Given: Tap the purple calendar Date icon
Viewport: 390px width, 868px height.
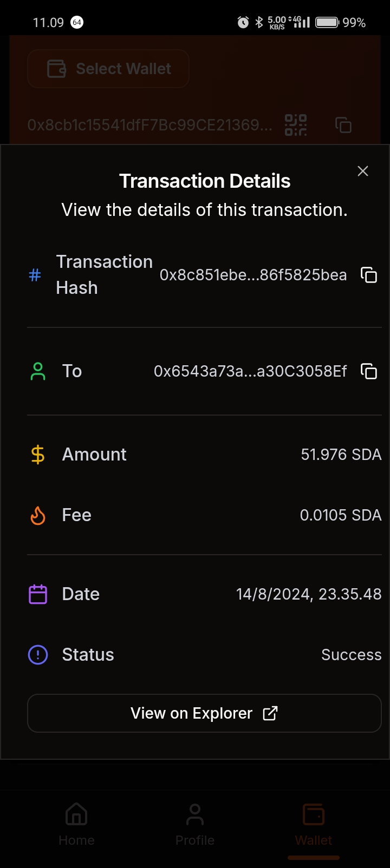Looking at the screenshot, I should click(x=38, y=594).
